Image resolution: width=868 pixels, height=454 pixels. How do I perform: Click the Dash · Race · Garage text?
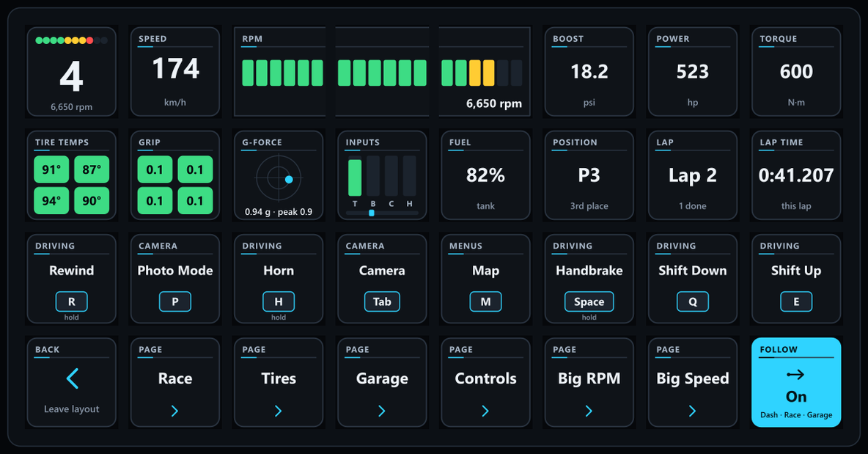click(796, 414)
